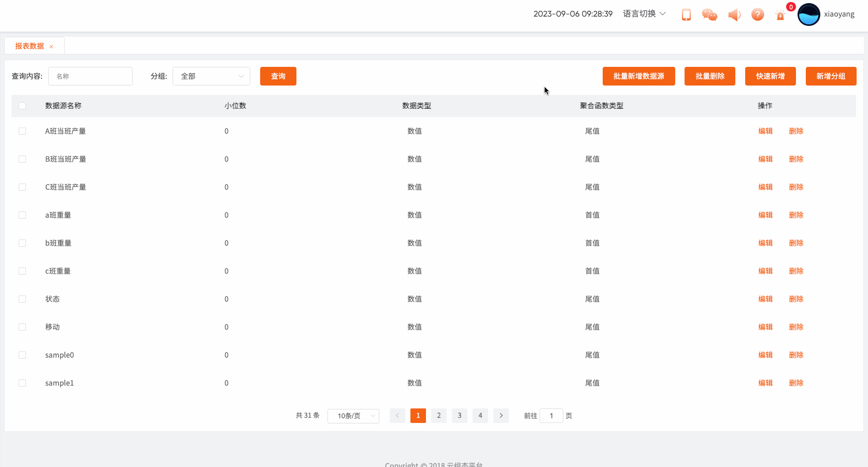Image resolution: width=868 pixels, height=467 pixels.
Task: Delete the a班重量 row
Action: 796,215
